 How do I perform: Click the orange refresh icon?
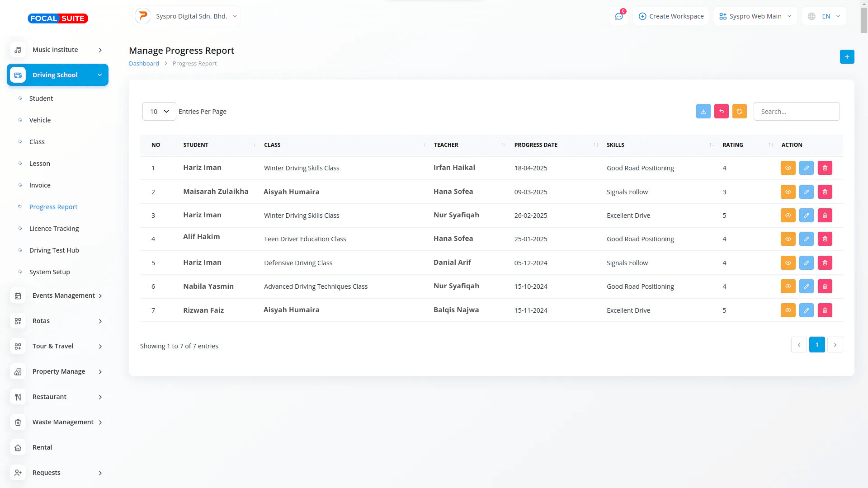(x=739, y=111)
